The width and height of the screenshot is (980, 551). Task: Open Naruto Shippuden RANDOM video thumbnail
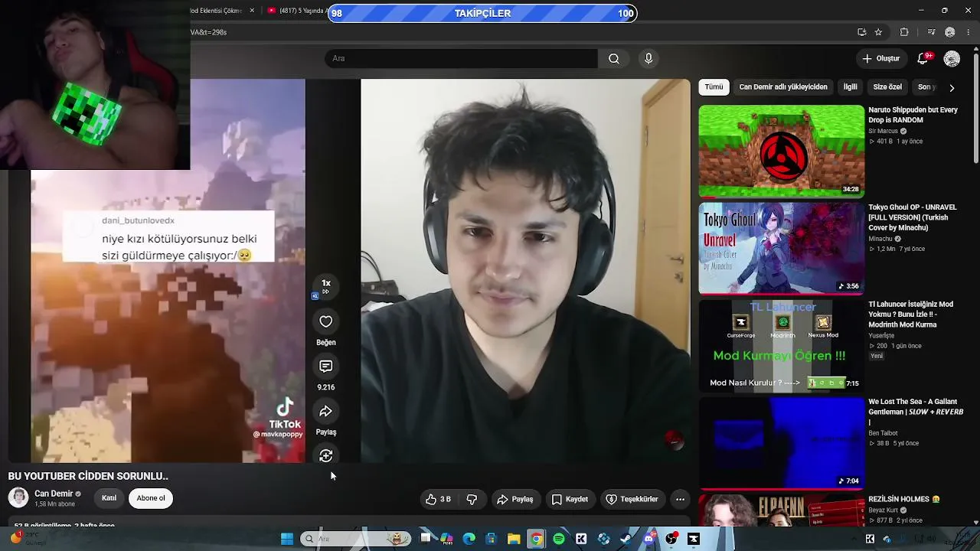tap(781, 152)
